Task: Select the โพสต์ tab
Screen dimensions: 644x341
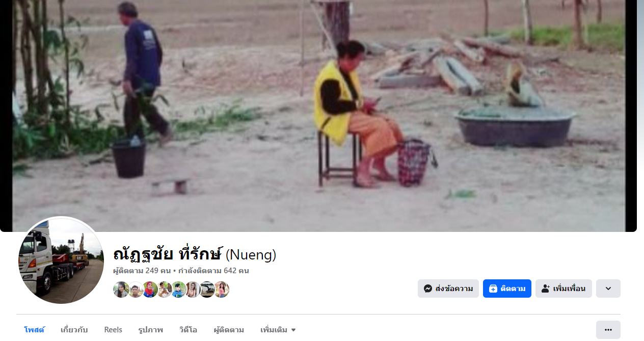Action: pos(34,330)
